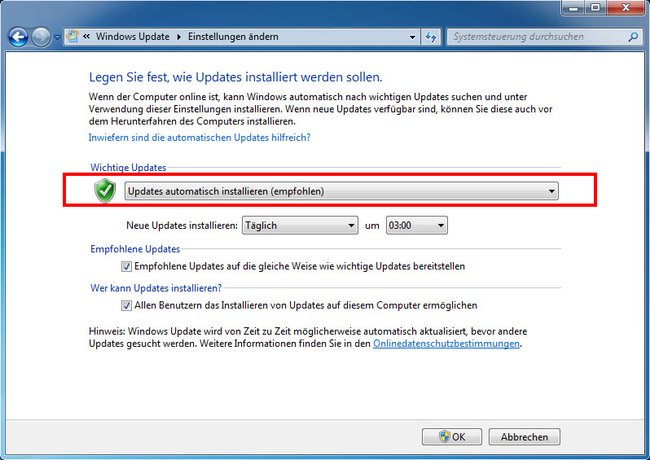Click the Control Panel icon in address bar
This screenshot has width=650, height=460.
[x=72, y=36]
